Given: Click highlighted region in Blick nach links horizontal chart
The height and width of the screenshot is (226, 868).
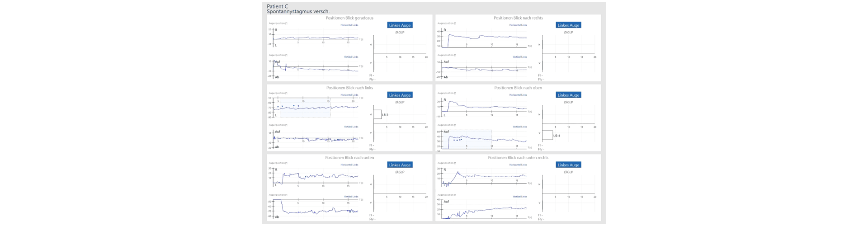Looking at the screenshot, I should point(304,108).
